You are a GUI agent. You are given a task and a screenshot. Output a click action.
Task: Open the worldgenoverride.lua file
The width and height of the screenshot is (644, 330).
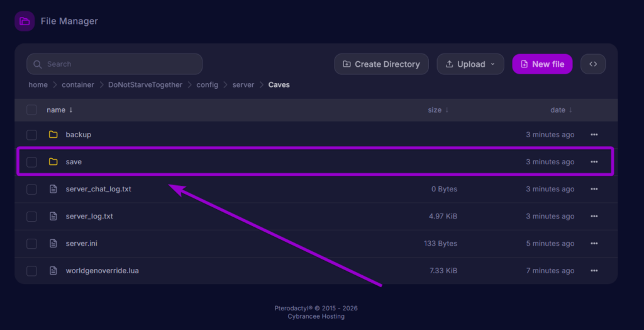point(103,271)
